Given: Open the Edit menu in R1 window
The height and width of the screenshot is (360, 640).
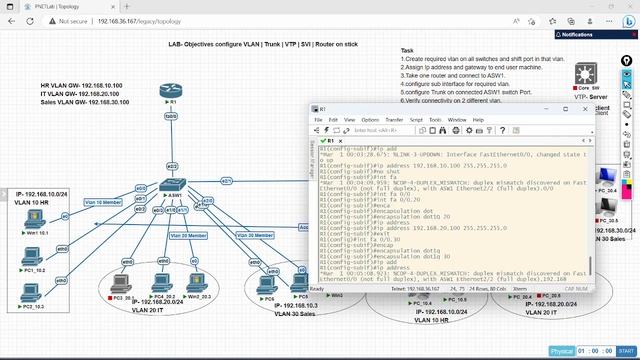Looking at the screenshot, I should pyautogui.click(x=333, y=120).
